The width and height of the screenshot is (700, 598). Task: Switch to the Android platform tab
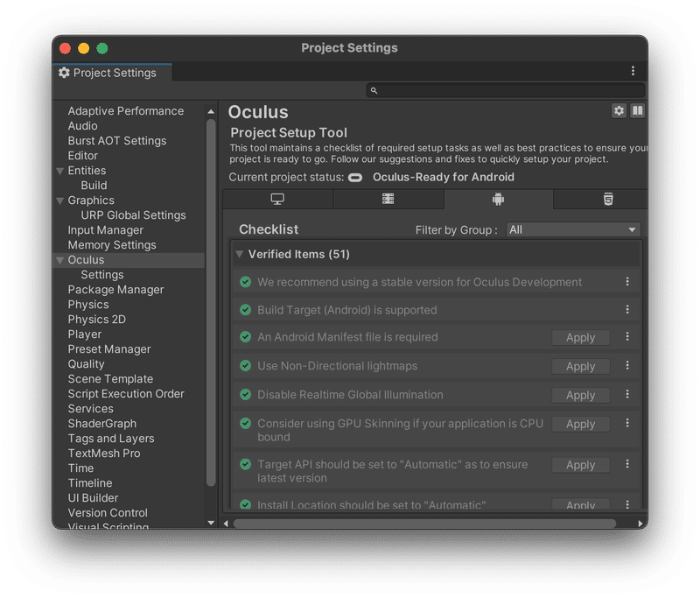pos(496,199)
